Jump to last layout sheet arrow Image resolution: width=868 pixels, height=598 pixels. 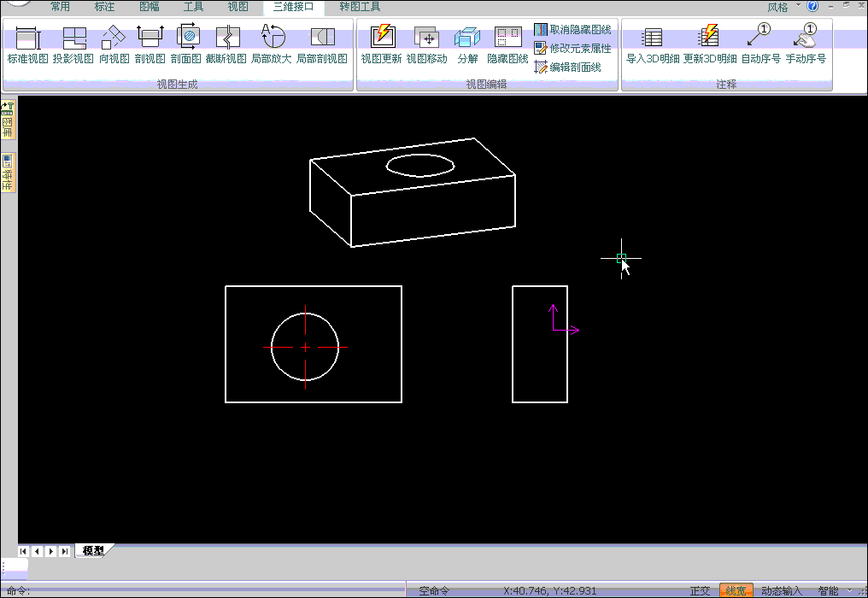point(65,551)
